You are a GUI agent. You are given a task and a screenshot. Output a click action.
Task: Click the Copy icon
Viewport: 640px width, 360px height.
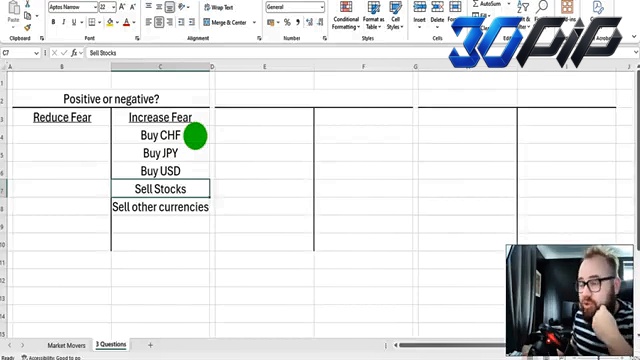[27, 16]
